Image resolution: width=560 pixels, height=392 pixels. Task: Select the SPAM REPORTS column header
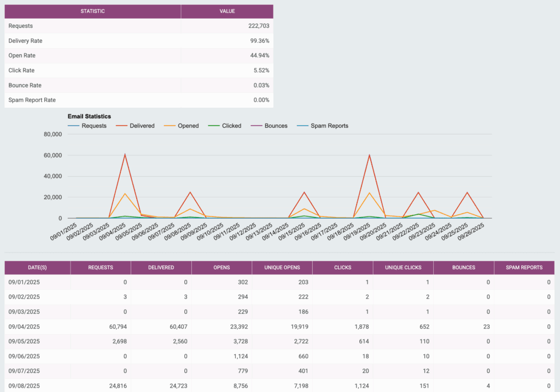pos(524,267)
